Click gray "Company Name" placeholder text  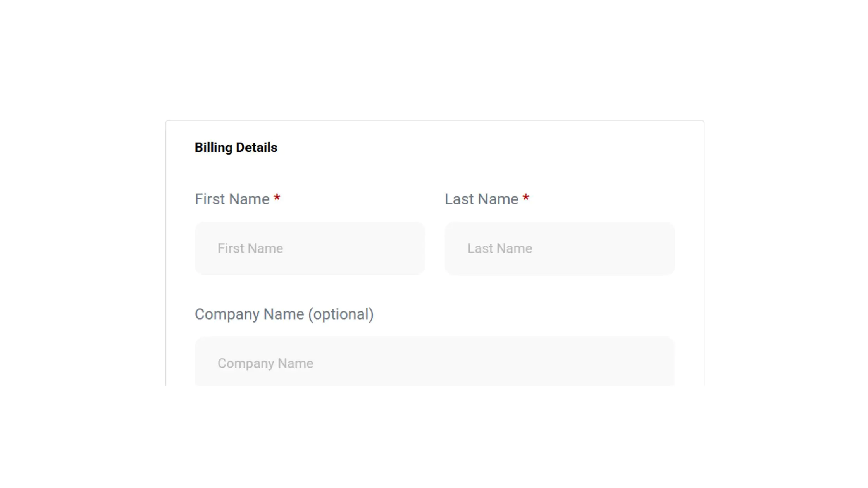(x=265, y=363)
